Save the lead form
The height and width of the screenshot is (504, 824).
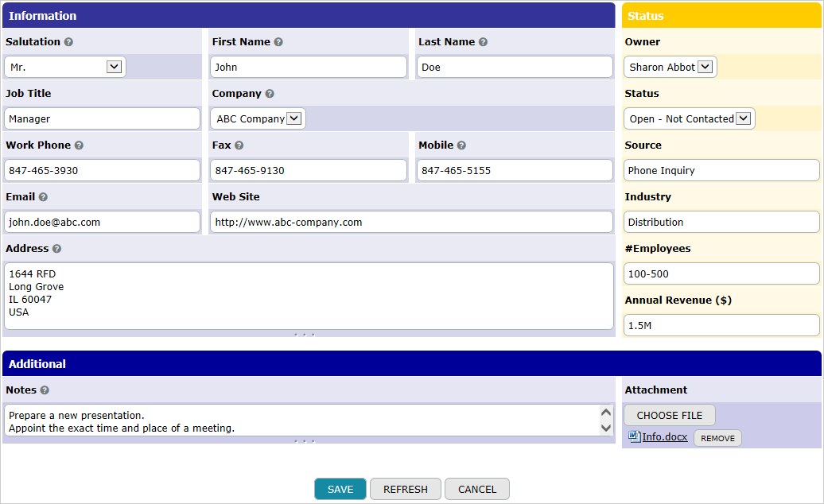(x=340, y=490)
